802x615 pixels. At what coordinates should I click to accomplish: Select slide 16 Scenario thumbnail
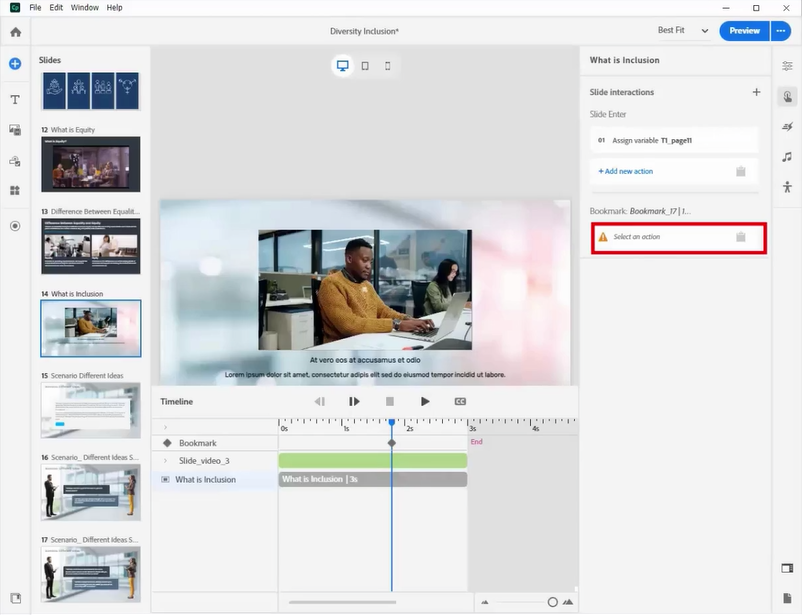click(91, 492)
